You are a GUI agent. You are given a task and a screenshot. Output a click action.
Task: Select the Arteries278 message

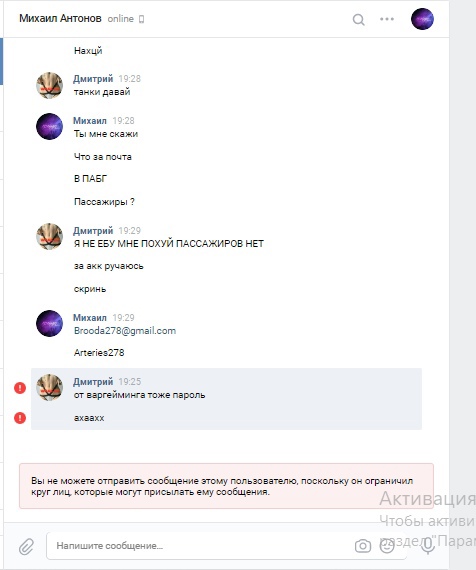click(x=99, y=353)
